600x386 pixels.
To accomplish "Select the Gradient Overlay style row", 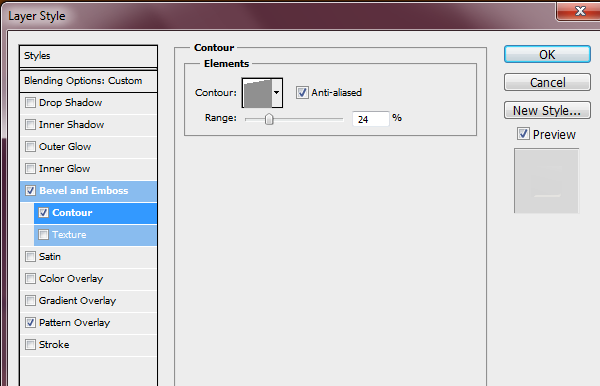I will 88,301.
